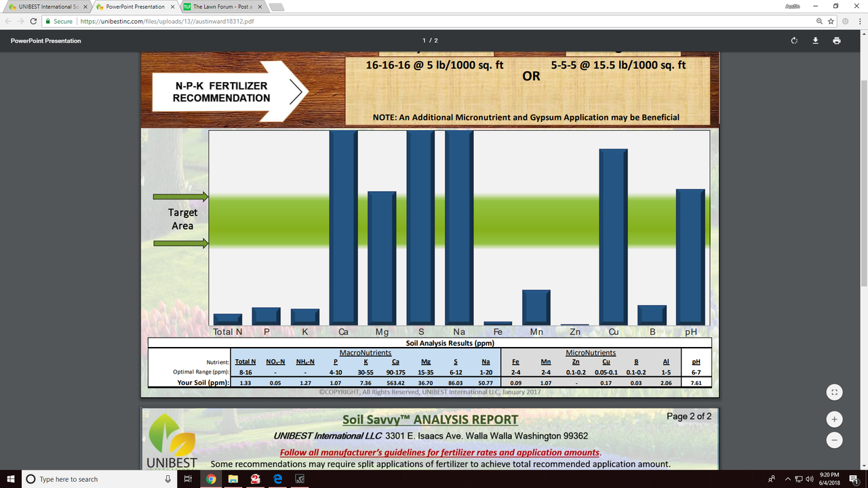Download the PDF file
Image resolution: width=868 pixels, height=488 pixels.
(x=815, y=41)
